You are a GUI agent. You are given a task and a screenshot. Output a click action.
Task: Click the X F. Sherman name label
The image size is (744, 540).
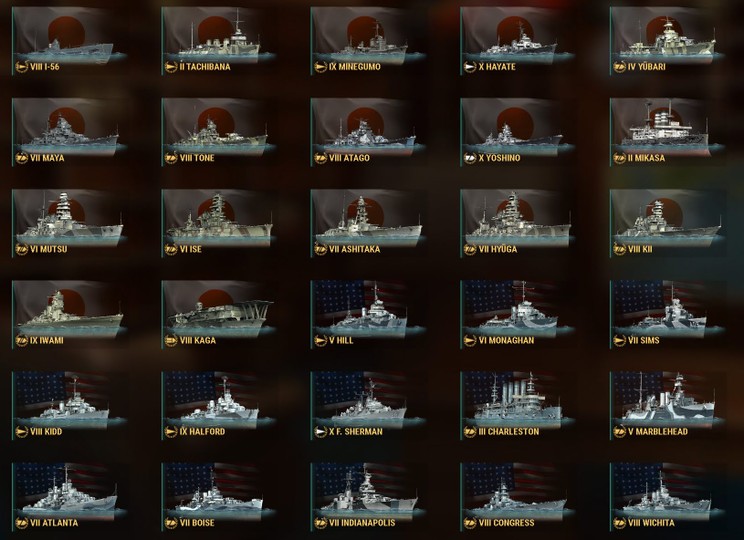356,431
